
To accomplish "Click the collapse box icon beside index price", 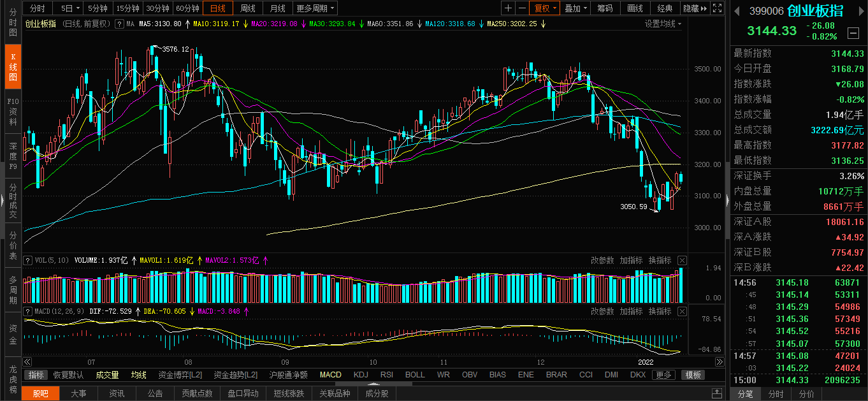I will coord(853,33).
